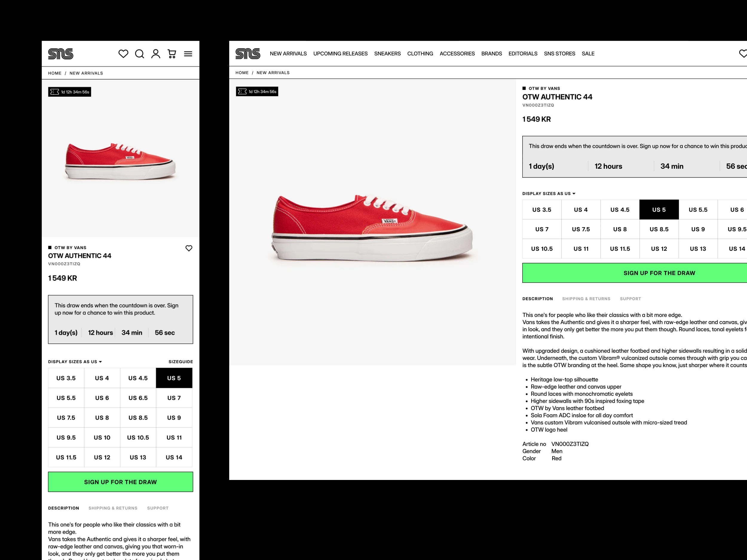747x560 pixels.
Task: Select size US 8 in mobile view
Action: click(x=102, y=418)
